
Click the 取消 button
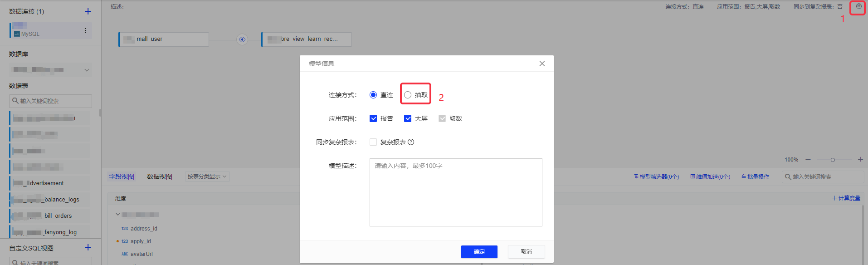click(526, 252)
